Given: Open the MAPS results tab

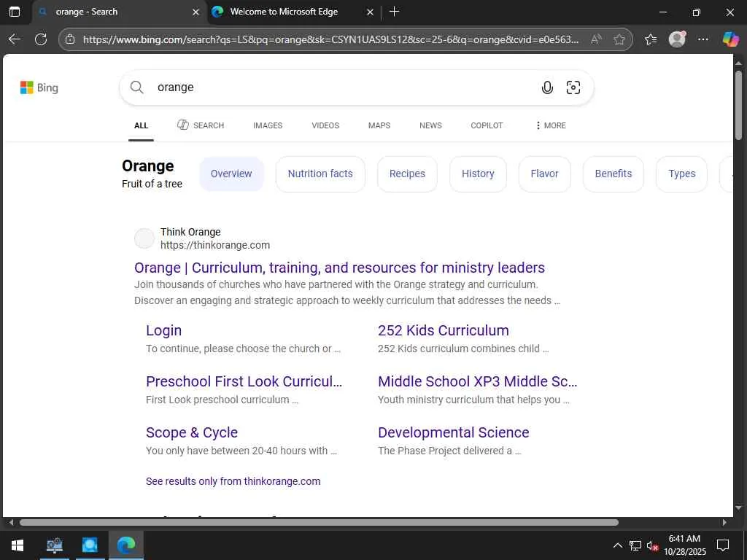Looking at the screenshot, I should point(379,125).
